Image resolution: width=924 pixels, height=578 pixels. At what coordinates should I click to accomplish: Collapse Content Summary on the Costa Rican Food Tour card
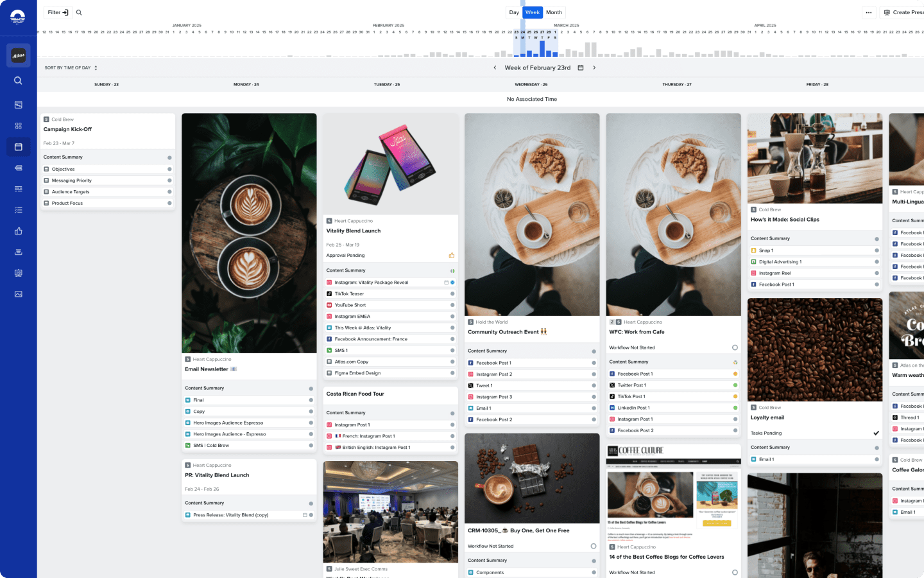(390, 413)
